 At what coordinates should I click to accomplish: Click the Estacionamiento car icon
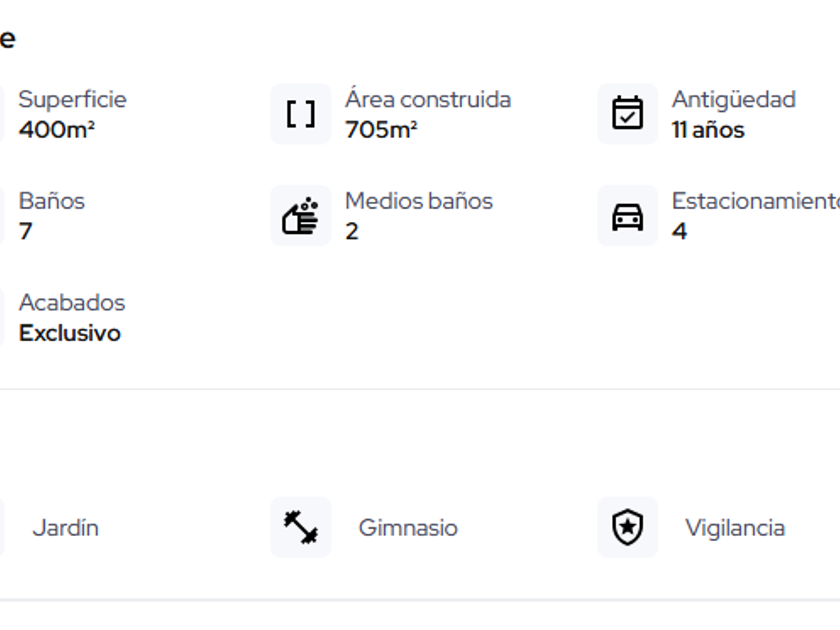tap(627, 215)
